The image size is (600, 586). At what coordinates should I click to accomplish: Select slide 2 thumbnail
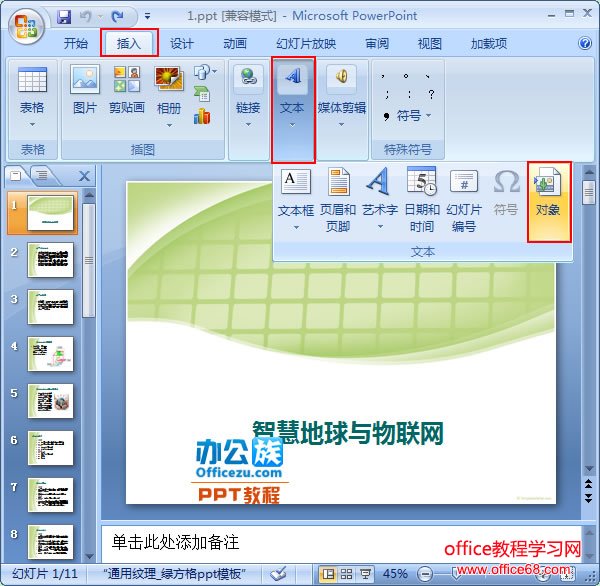(51, 260)
